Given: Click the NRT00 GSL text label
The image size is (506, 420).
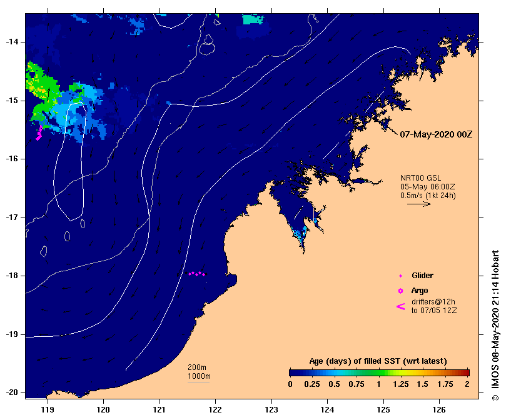Looking at the screenshot, I should [x=420, y=177].
